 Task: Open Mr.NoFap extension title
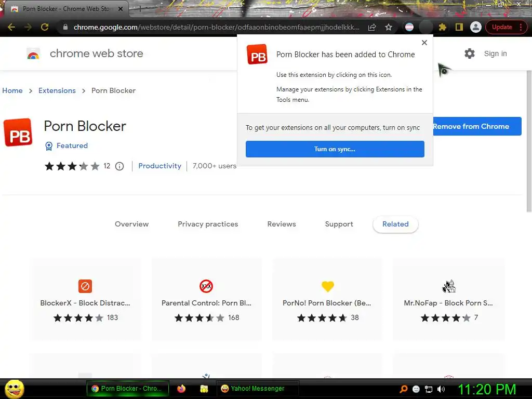point(448,303)
